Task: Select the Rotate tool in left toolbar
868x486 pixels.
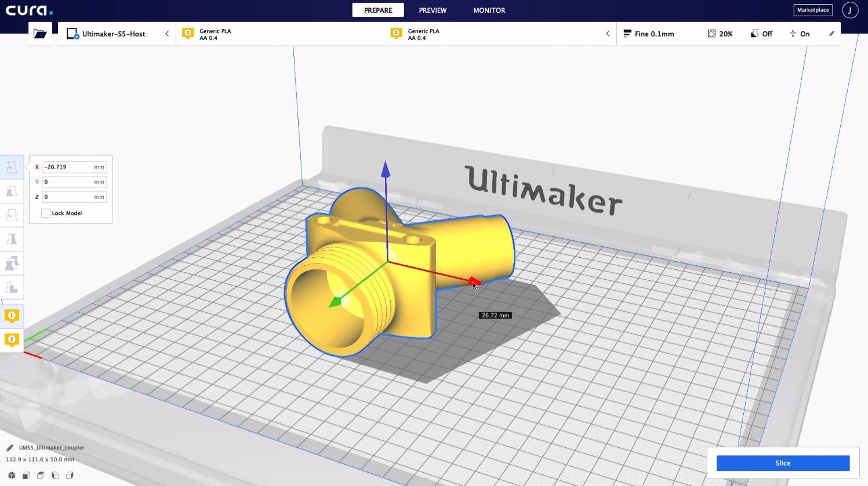Action: (12, 215)
